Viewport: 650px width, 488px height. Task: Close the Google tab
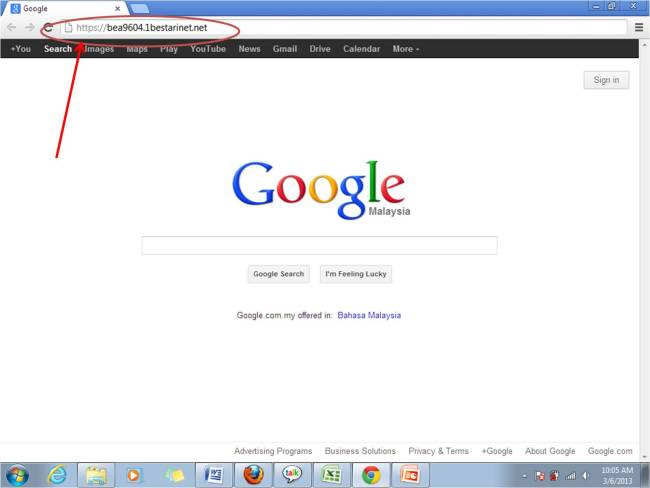(118, 8)
